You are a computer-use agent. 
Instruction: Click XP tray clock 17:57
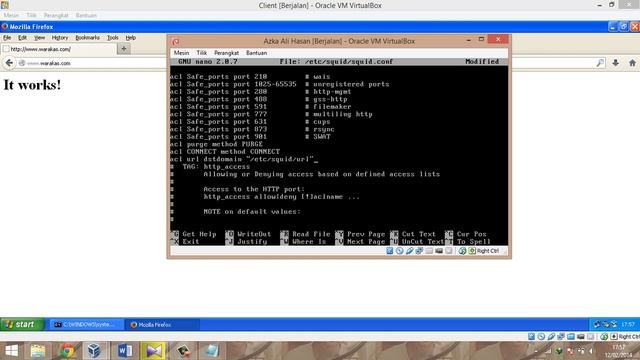pos(628,324)
